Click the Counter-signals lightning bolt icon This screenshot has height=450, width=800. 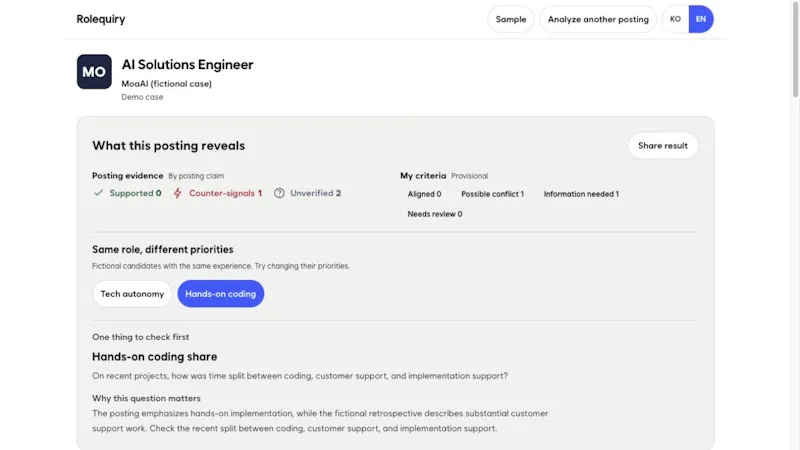pos(178,193)
